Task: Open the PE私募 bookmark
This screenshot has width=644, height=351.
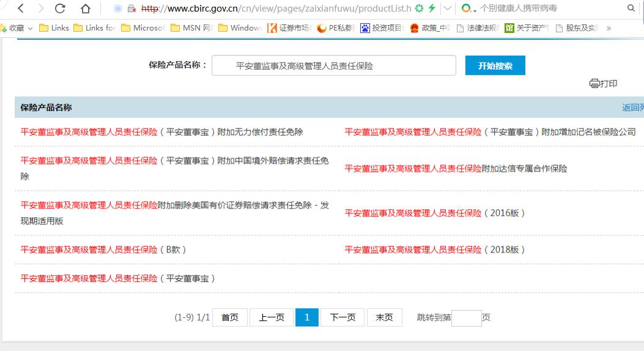Action: coord(336,28)
